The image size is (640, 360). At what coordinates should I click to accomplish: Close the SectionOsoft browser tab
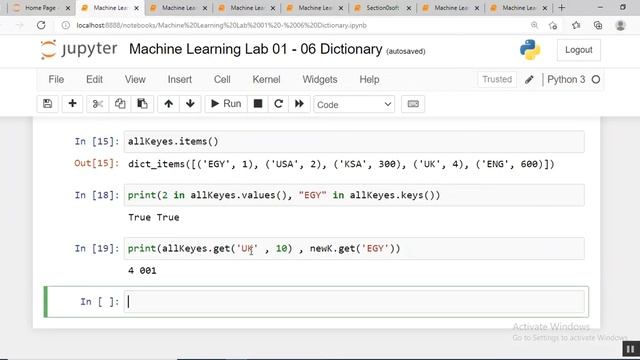click(x=409, y=8)
